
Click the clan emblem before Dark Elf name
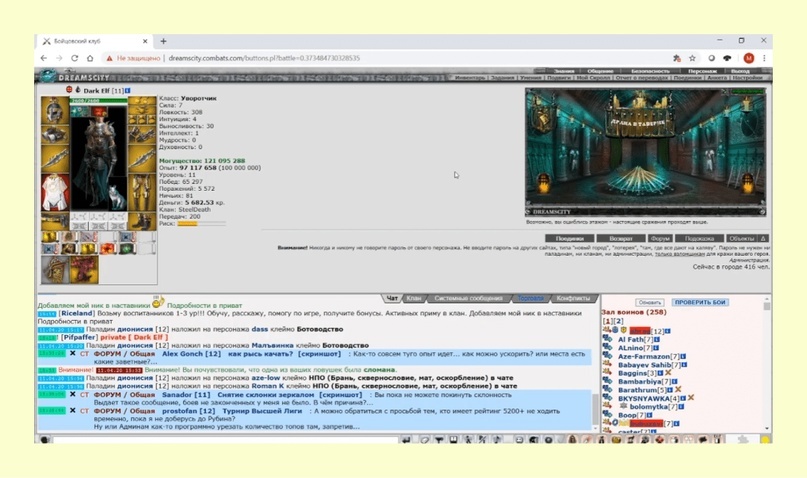[x=78, y=90]
